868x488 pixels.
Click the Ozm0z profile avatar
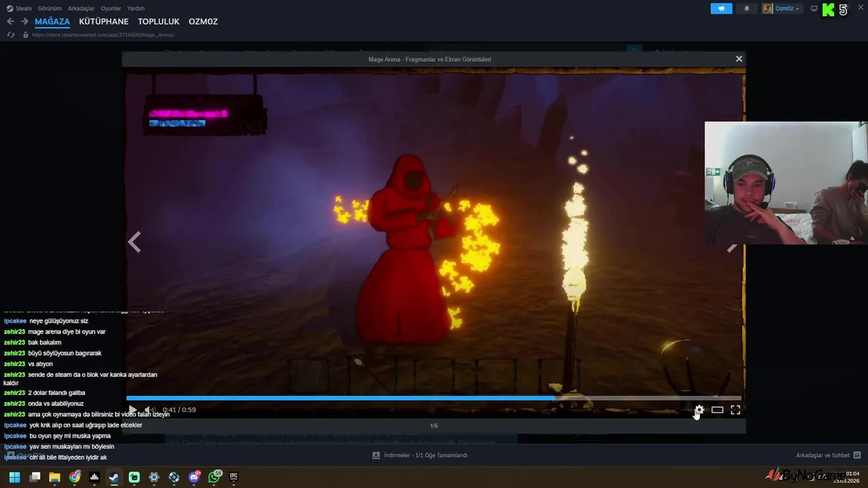[768, 9]
